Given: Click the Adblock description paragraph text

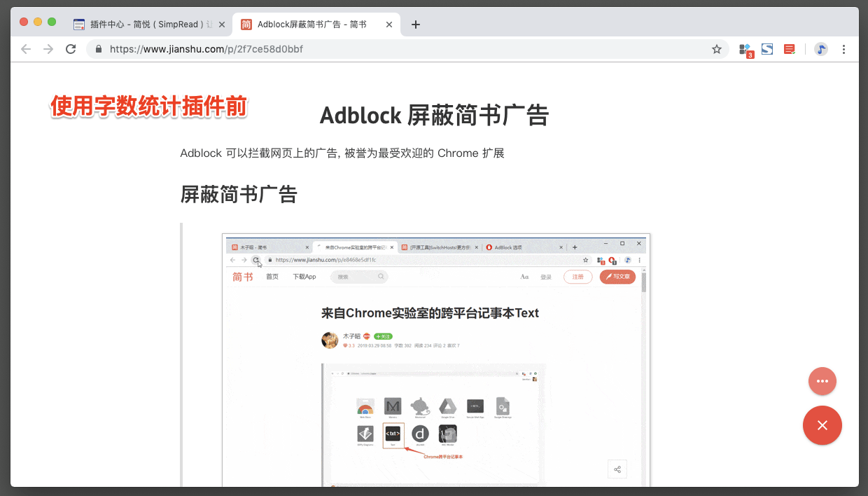Looking at the screenshot, I should click(x=342, y=153).
